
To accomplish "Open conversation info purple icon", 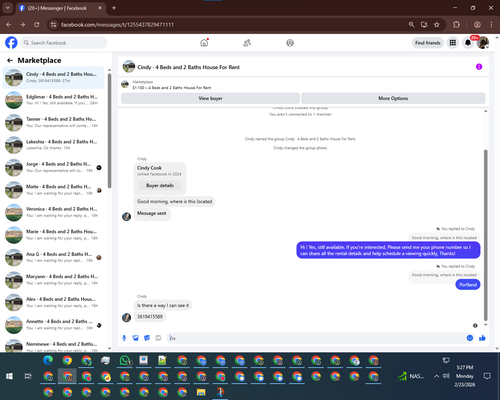I will tap(479, 67).
